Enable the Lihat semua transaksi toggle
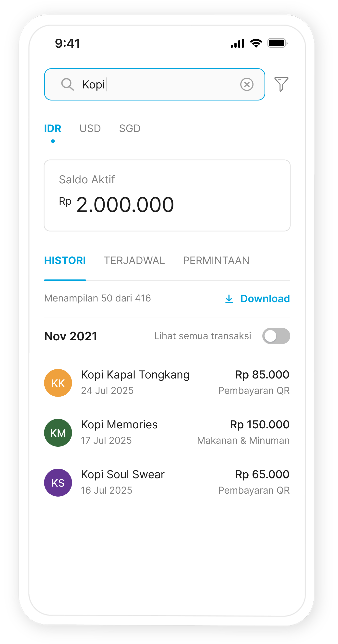Image resolution: width=338 pixels, height=644 pixels. pos(276,336)
